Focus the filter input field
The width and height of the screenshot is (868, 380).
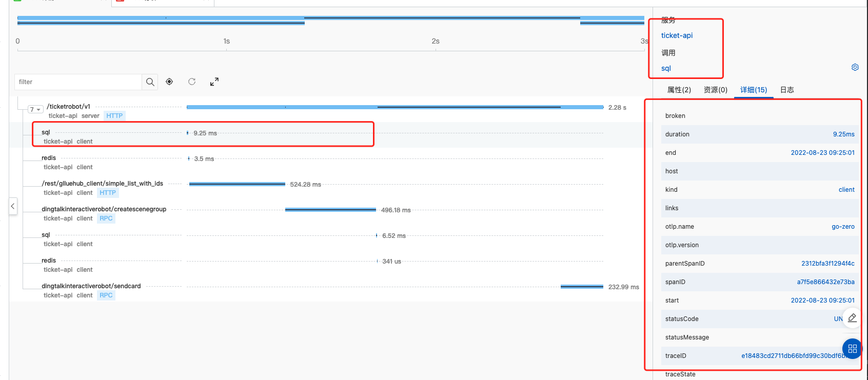tap(78, 82)
